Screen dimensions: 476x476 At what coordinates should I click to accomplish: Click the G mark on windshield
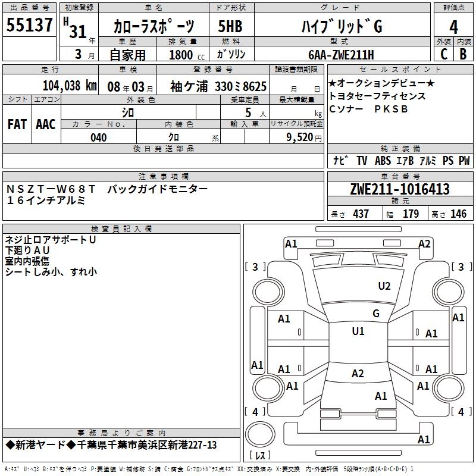(x=376, y=314)
